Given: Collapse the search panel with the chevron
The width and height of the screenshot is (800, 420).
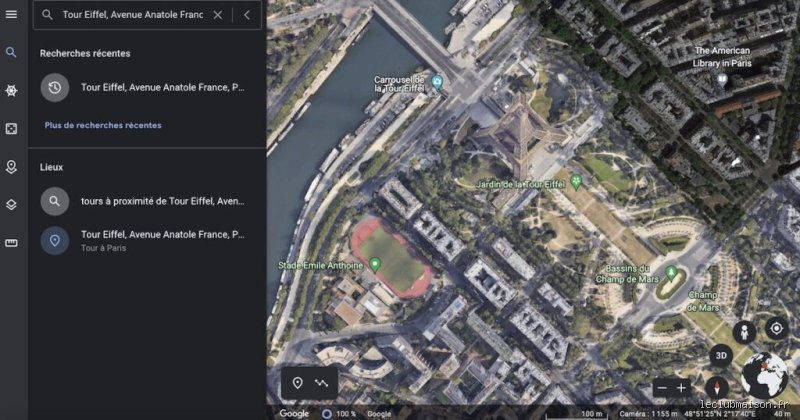Looking at the screenshot, I should point(247,15).
